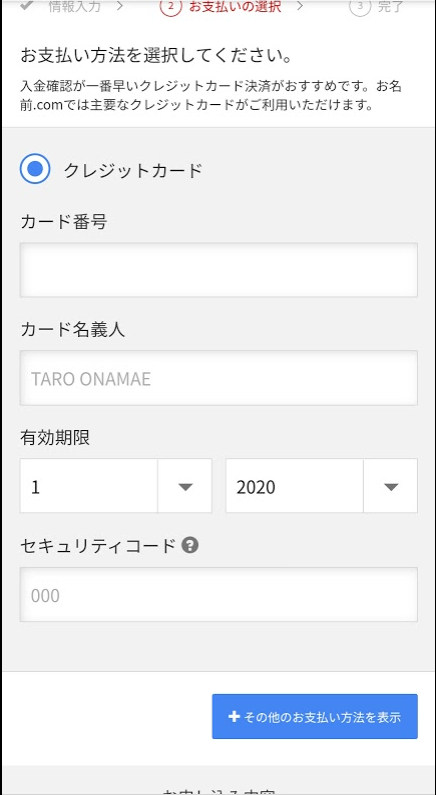Click the セキュリティコード 000 input field

click(x=219, y=595)
